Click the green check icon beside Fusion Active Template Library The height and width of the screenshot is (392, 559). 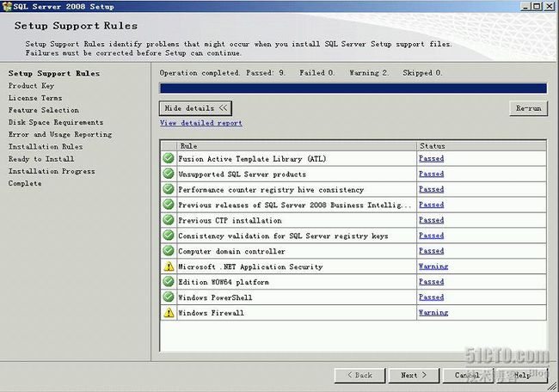click(x=169, y=158)
